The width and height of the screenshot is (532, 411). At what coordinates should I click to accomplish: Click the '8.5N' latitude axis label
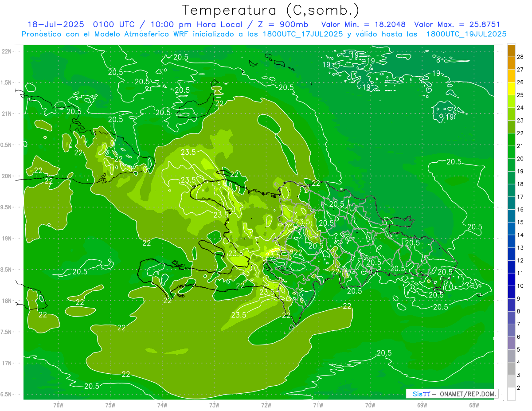[x=6, y=270]
